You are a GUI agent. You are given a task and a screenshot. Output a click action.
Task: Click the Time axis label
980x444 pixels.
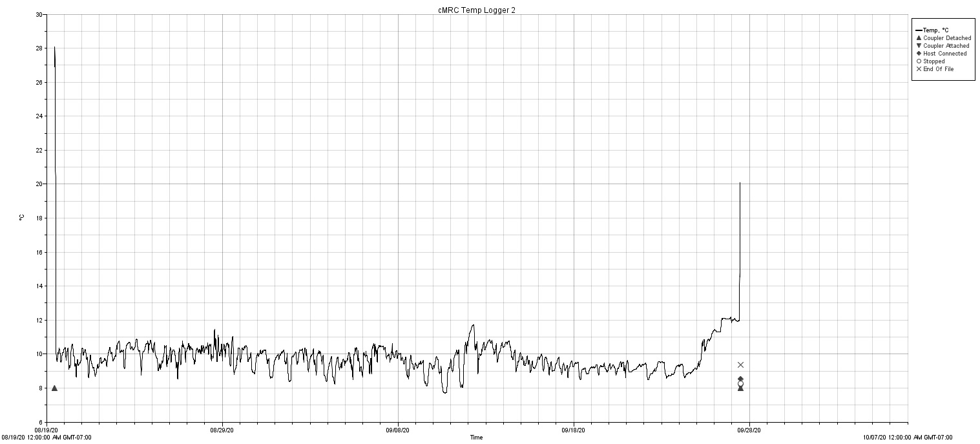(476, 438)
